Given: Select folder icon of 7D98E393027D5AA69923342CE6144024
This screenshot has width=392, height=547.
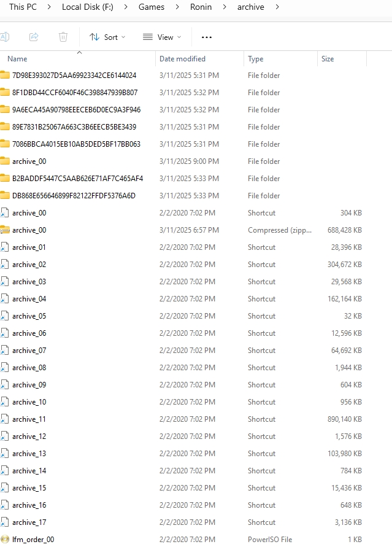Looking at the screenshot, I should tap(5, 75).
